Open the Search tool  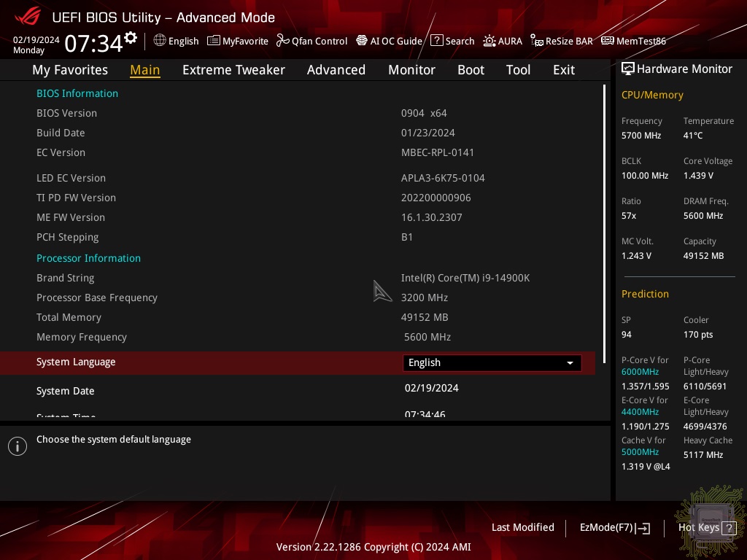tap(452, 41)
